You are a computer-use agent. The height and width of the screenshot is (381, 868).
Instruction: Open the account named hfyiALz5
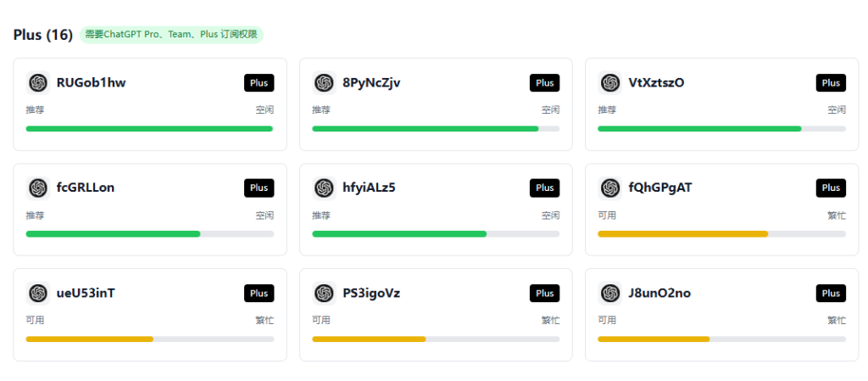click(x=369, y=188)
